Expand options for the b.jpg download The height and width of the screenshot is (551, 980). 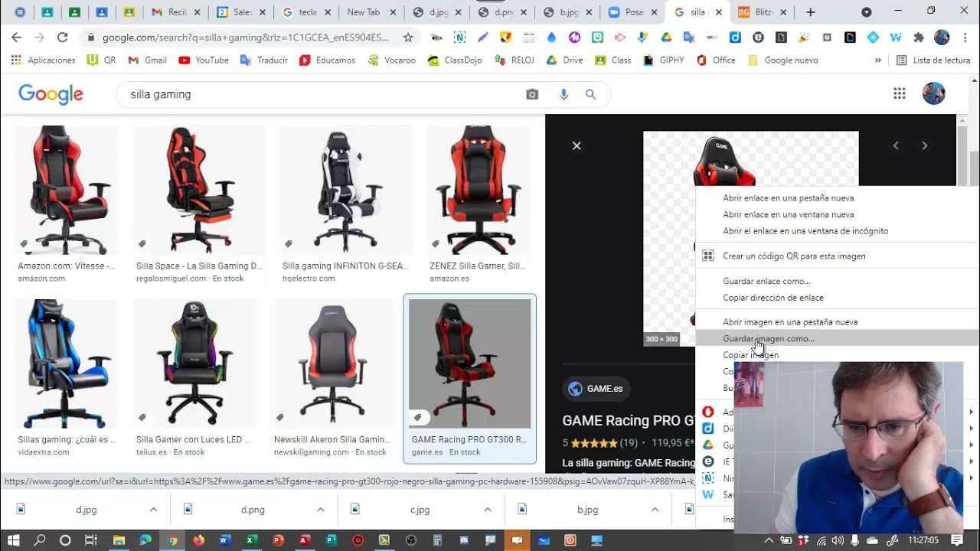click(654, 510)
